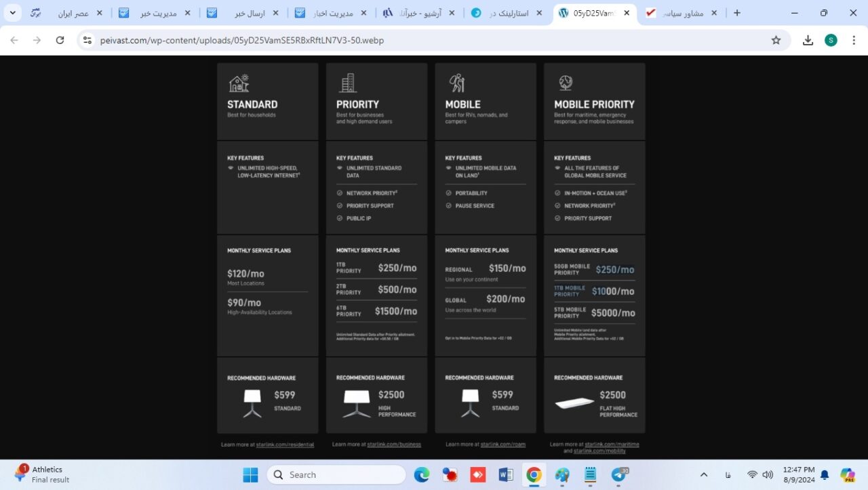Screen dimensions: 868x490
Task: Open the Chrome downloads icon
Action: [x=808, y=40]
